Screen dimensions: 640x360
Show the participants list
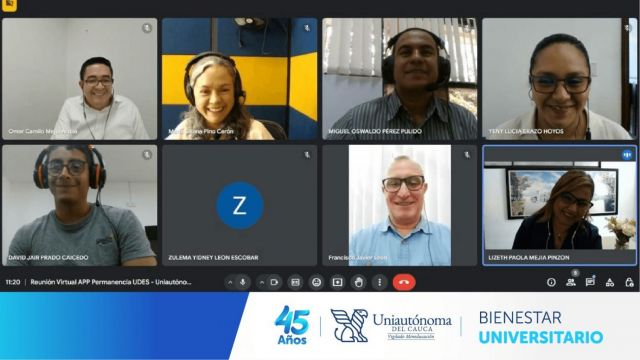point(571,282)
